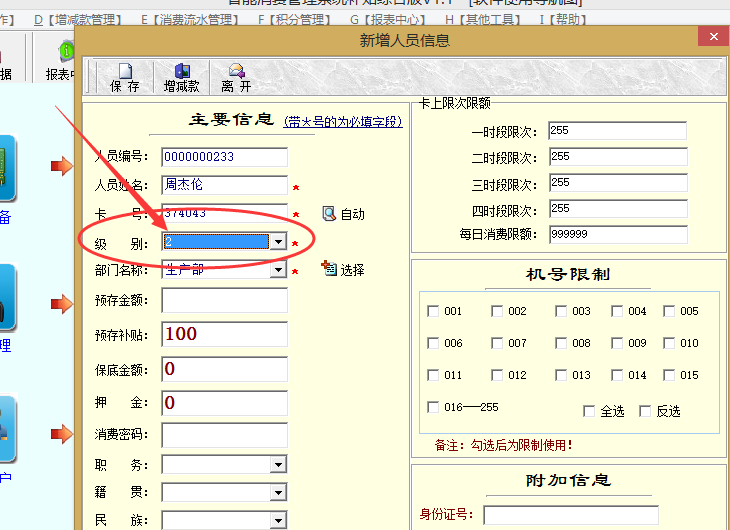Image resolution: width=730 pixels, height=530 pixels.
Task: Check machine number 013
Action: click(561, 375)
